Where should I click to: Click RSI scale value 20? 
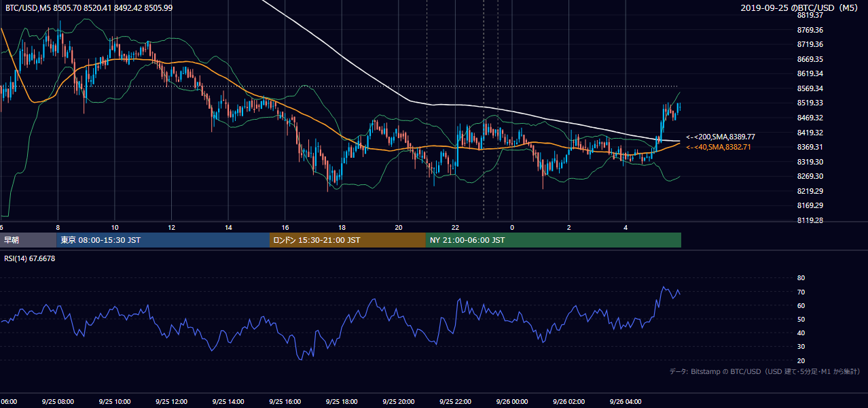click(x=801, y=360)
